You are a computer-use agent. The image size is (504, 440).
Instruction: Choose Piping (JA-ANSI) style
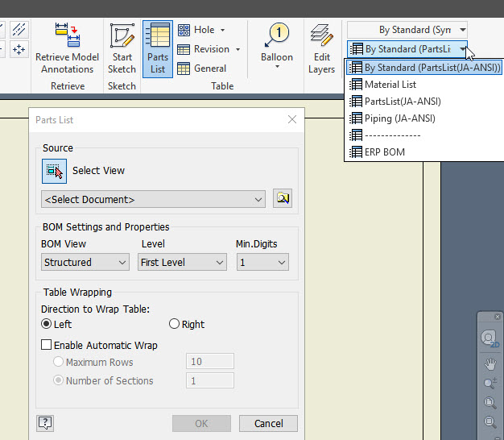pos(424,118)
